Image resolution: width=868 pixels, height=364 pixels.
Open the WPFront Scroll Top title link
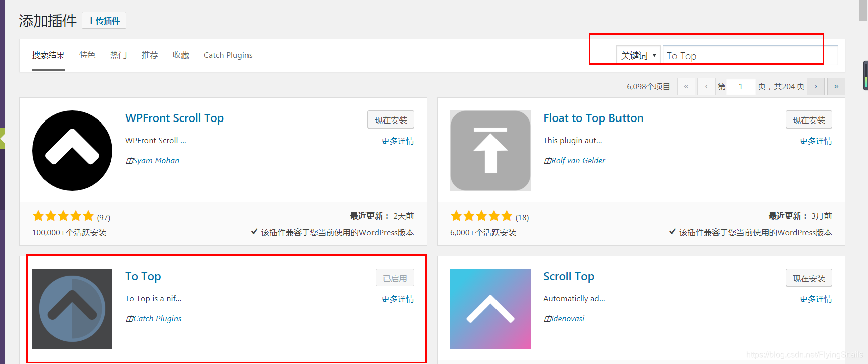point(174,118)
